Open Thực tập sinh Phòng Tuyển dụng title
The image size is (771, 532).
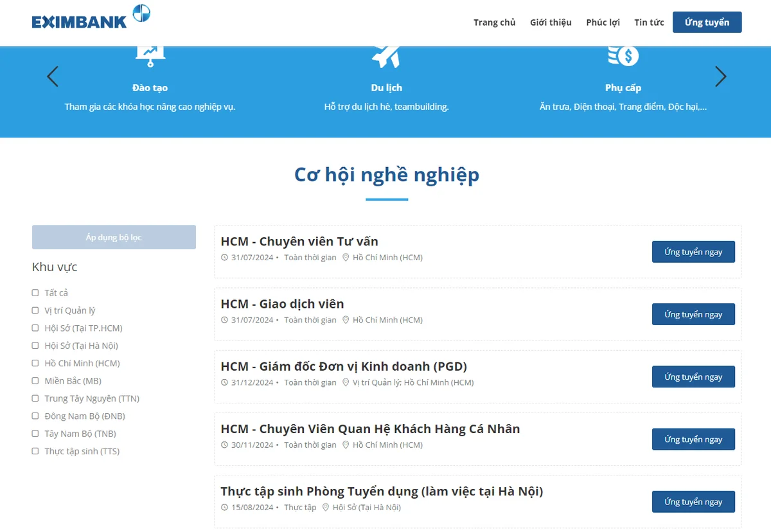pos(382,492)
